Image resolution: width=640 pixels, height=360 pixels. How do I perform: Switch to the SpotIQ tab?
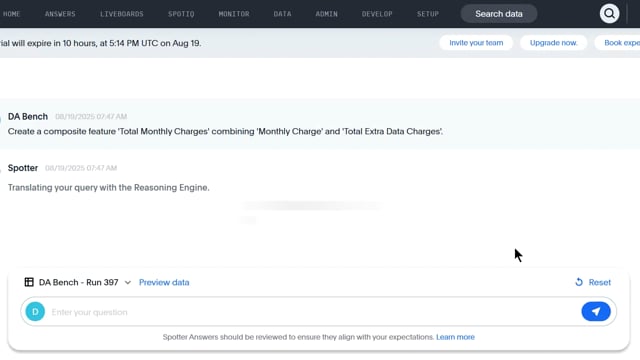181,14
